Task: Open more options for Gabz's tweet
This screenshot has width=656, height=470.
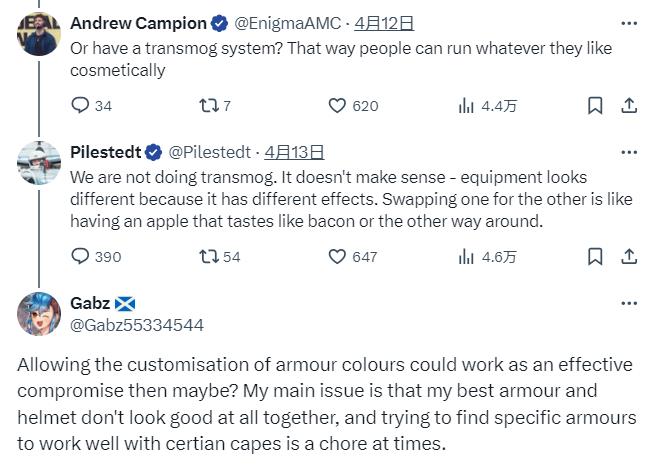Action: [629, 303]
